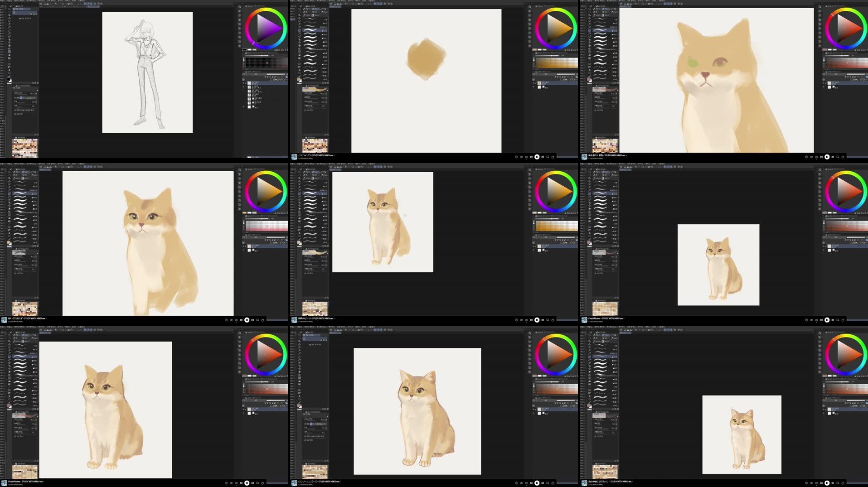Expand the collapsed layer folder
Screen dimensions: 868x487
click(243, 107)
